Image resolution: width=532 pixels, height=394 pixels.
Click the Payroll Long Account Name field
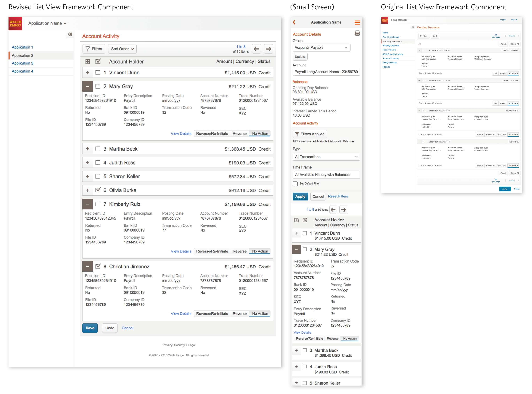pyautogui.click(x=326, y=72)
